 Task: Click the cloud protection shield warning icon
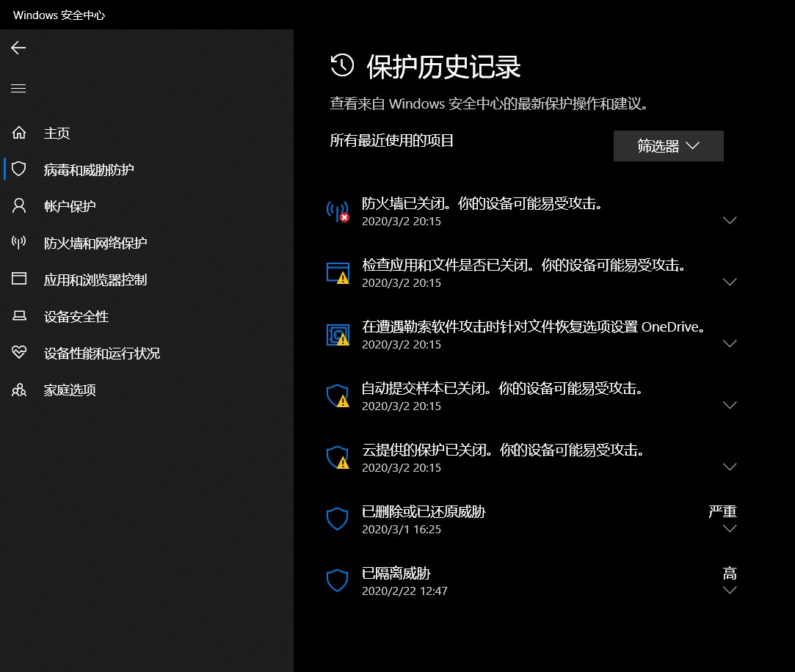coord(338,459)
